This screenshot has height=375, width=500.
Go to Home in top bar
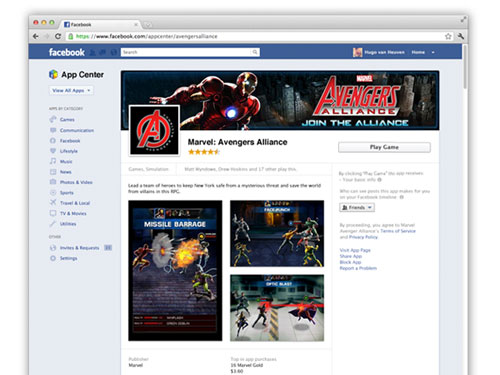point(418,52)
